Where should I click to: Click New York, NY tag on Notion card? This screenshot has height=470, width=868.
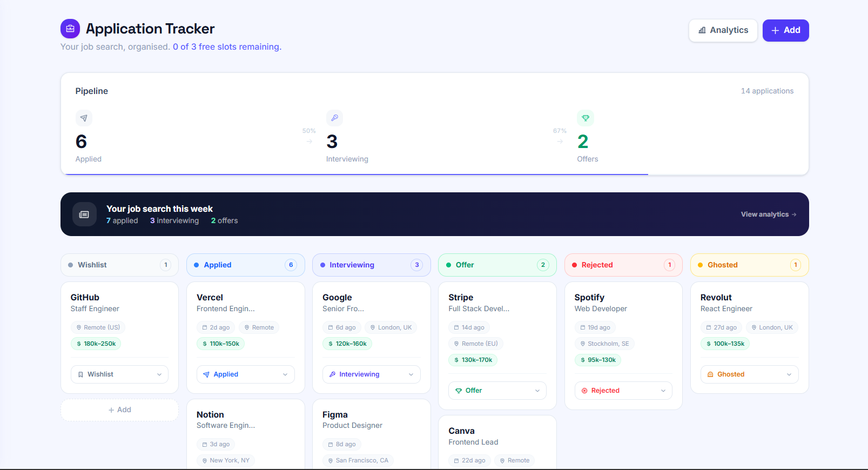tap(226, 460)
